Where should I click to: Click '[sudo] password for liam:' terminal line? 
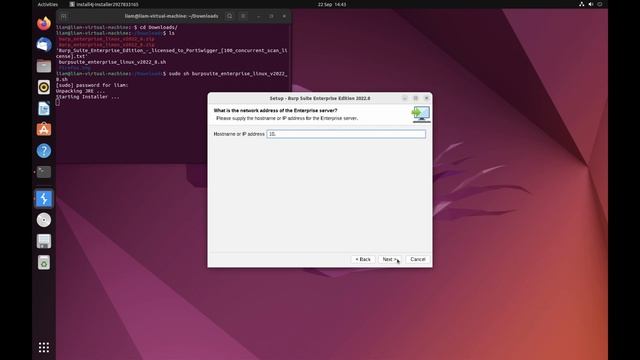click(92, 85)
